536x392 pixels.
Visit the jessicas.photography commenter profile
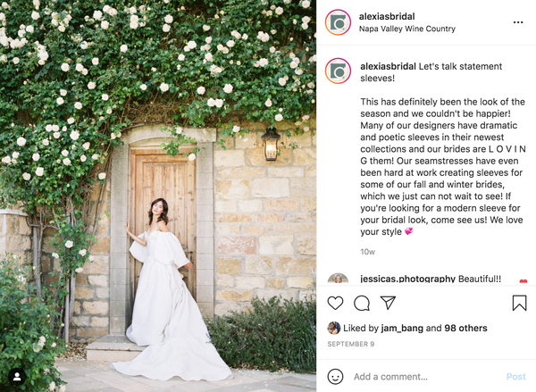[407, 279]
